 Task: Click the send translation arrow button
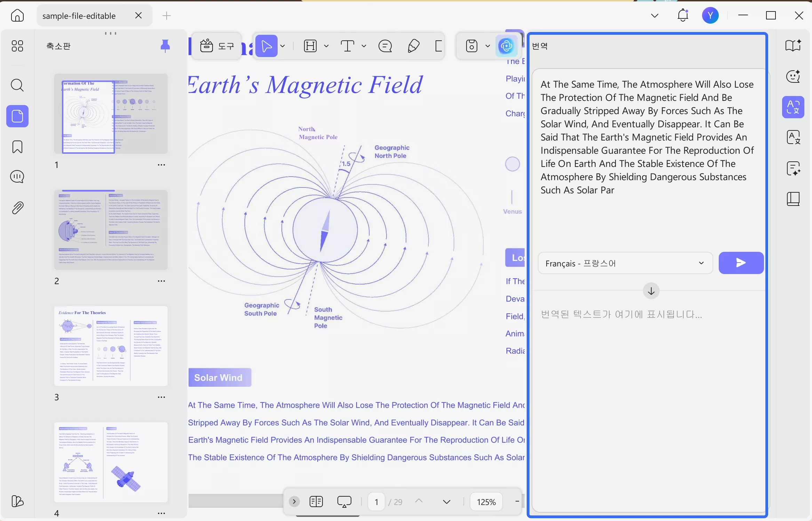click(x=741, y=263)
